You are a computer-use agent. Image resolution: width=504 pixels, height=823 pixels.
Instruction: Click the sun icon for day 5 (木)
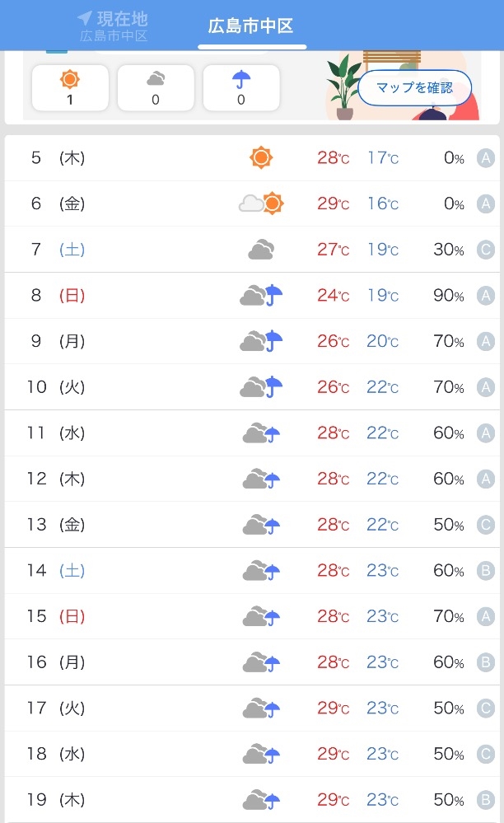click(x=261, y=157)
